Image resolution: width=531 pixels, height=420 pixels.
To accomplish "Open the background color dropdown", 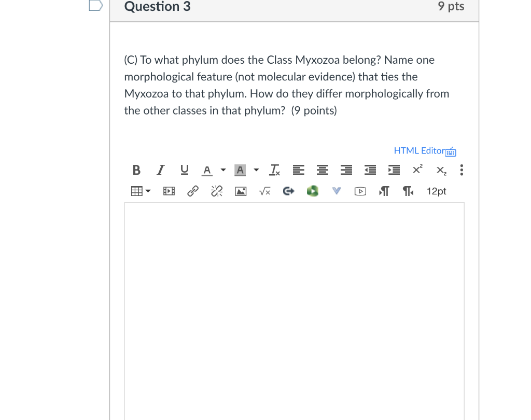I will [256, 170].
